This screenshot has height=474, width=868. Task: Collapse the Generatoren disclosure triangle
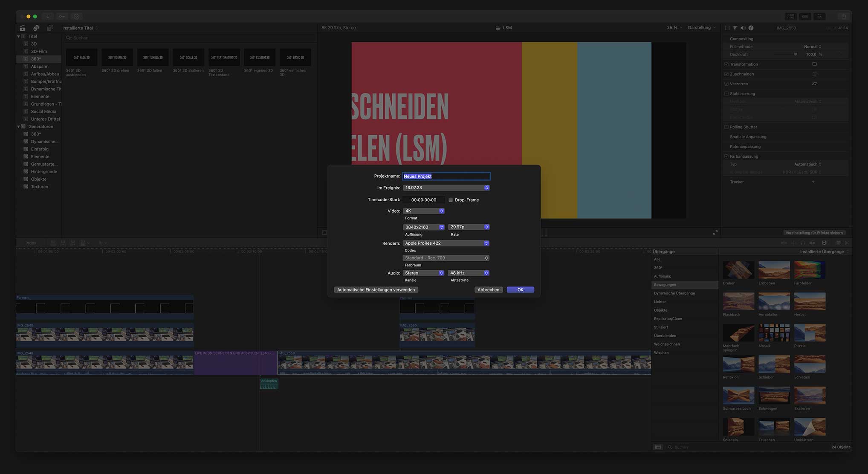click(18, 126)
